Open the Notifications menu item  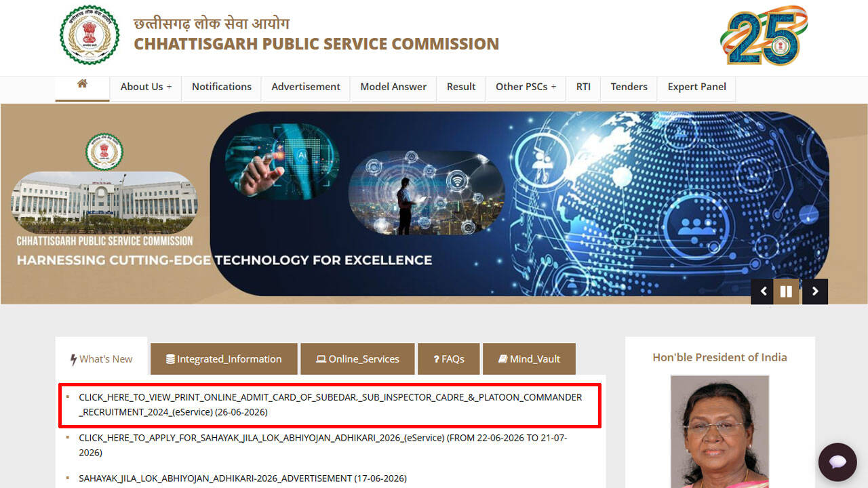point(222,87)
